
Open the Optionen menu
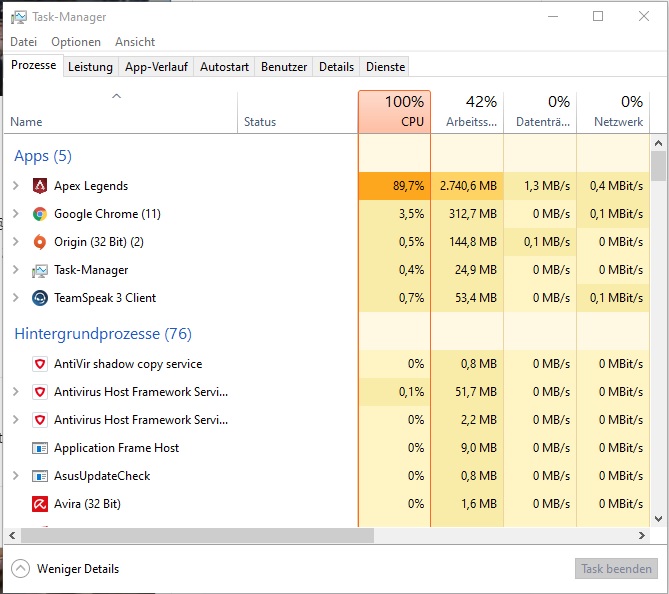(76, 42)
